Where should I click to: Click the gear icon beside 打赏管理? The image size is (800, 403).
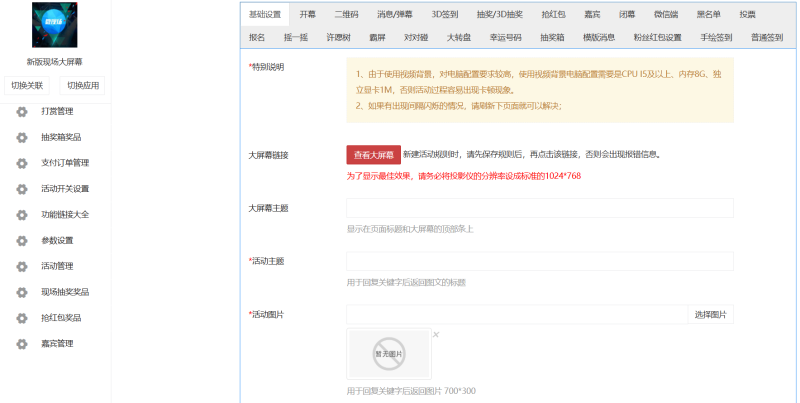click(21, 111)
